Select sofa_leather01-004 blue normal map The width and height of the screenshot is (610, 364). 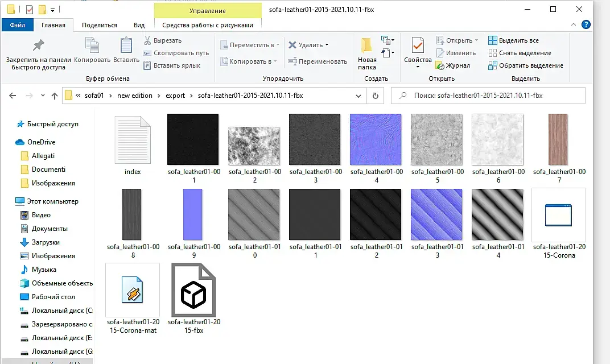[376, 148]
